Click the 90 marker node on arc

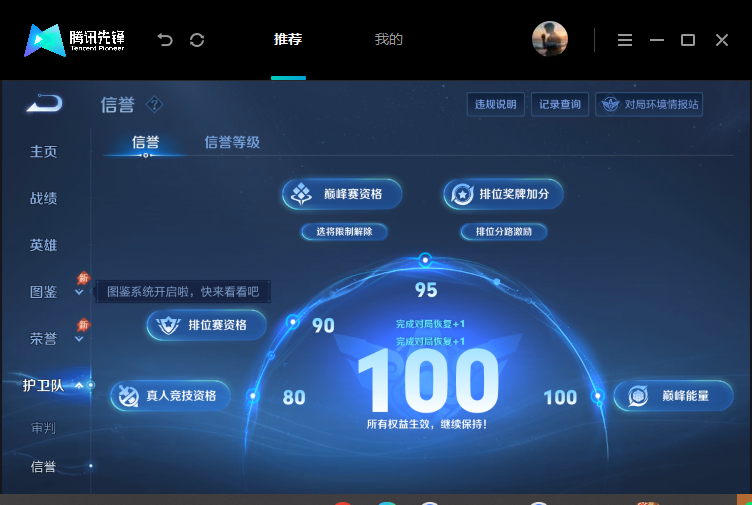click(x=293, y=322)
